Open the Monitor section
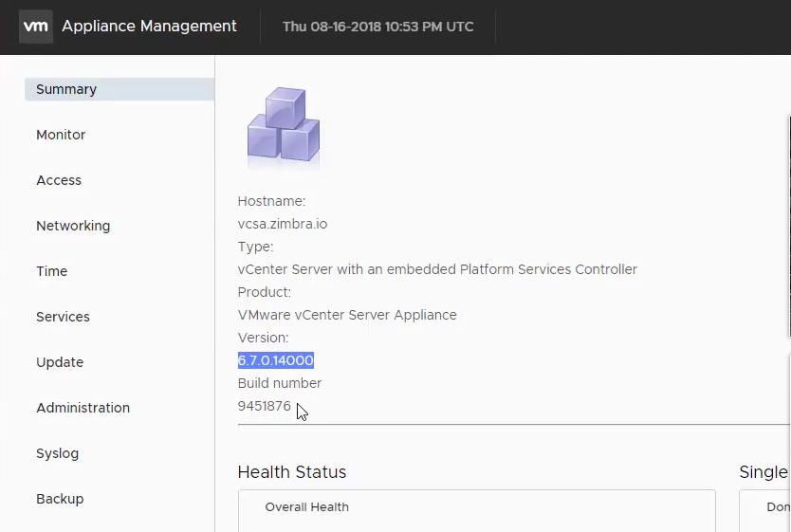 pyautogui.click(x=61, y=135)
